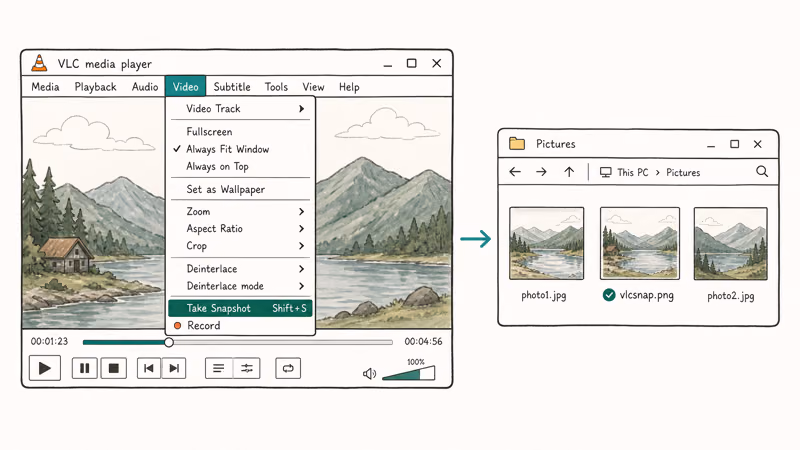The image size is (800, 450).
Task: Enable Always on Top option
Action: pos(240,166)
